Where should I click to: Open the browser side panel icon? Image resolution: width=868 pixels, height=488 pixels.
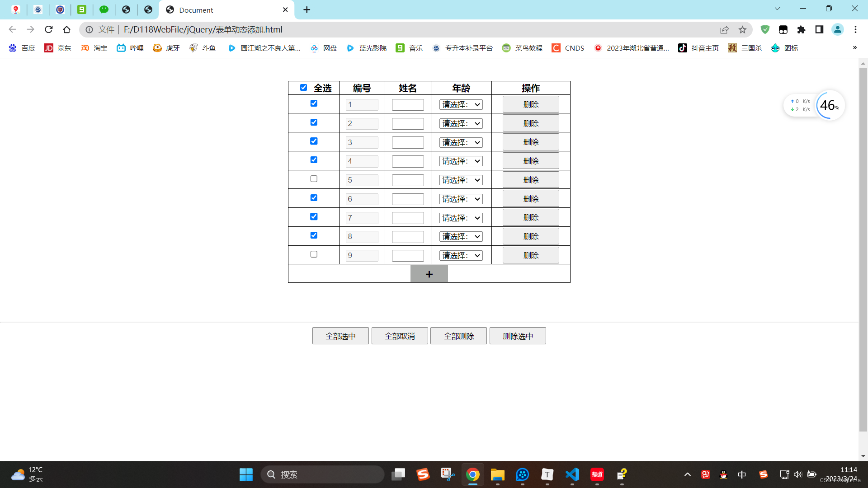[819, 29]
